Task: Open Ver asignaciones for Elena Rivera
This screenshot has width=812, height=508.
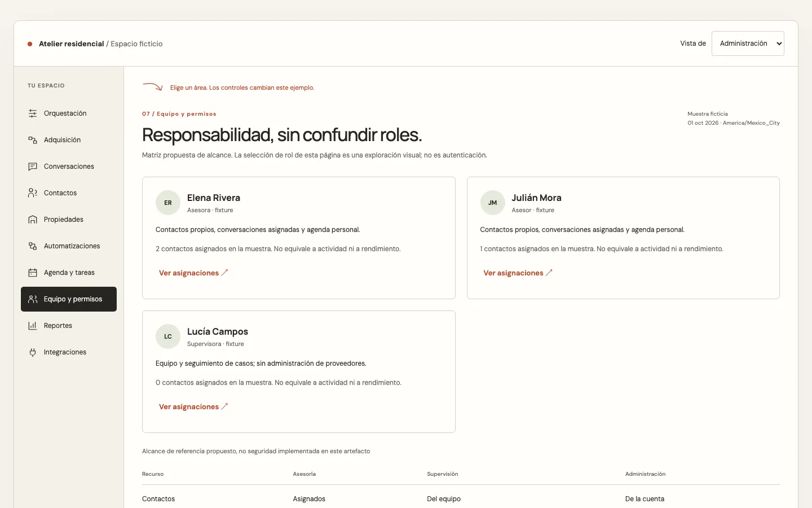Action: click(x=193, y=273)
